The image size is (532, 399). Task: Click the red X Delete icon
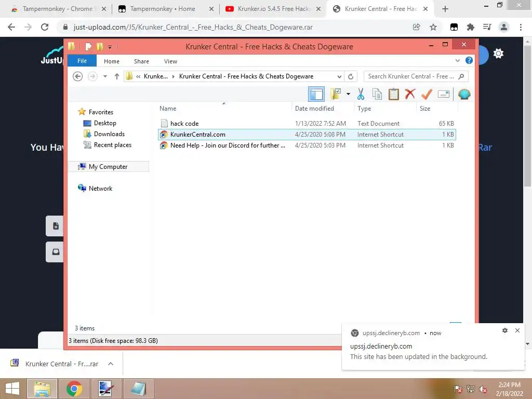pos(410,94)
